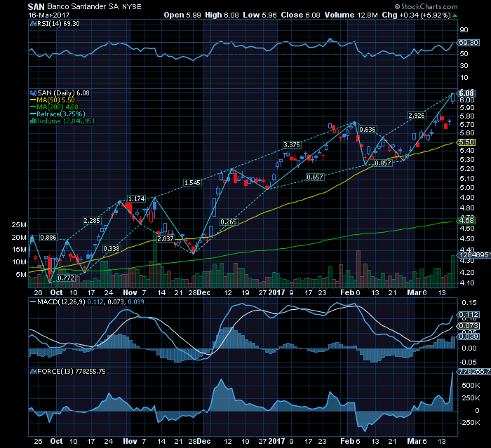Click the 16-Mar-2017 chart date
491x448 pixels.
[x=49, y=15]
